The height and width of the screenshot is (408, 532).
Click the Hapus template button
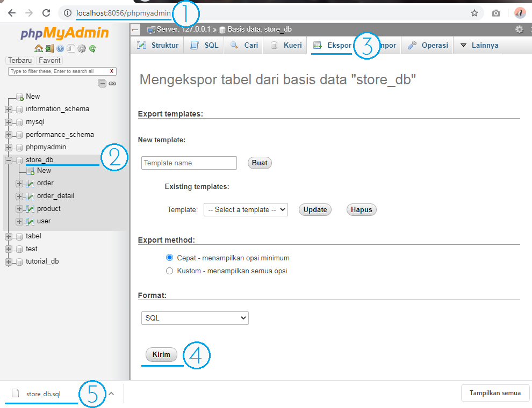[x=361, y=209]
